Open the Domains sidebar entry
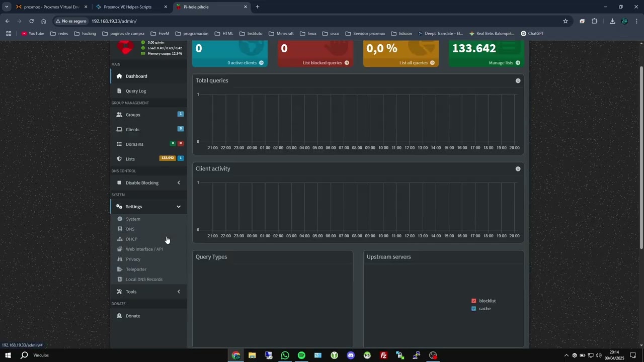 click(x=148, y=144)
